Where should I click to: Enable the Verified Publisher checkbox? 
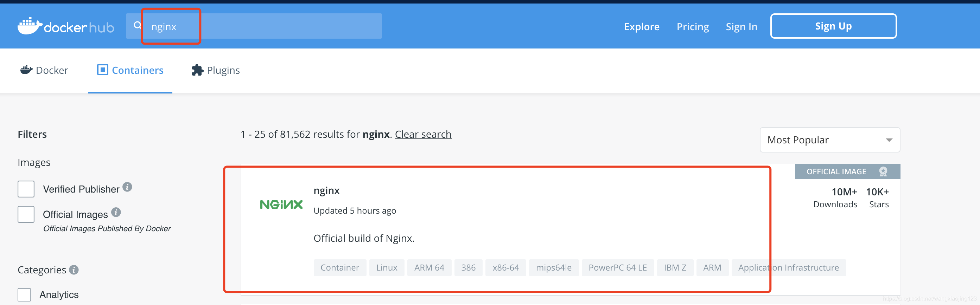pos(26,189)
